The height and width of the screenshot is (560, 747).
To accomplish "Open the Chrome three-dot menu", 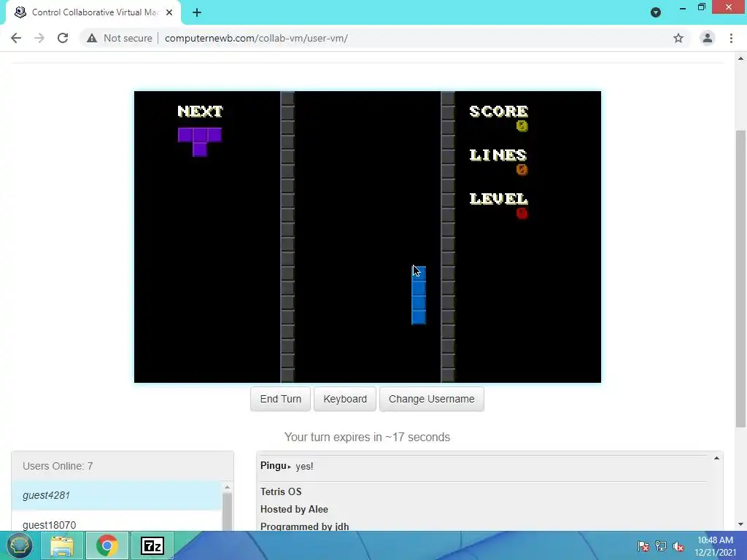I will 731,38.
